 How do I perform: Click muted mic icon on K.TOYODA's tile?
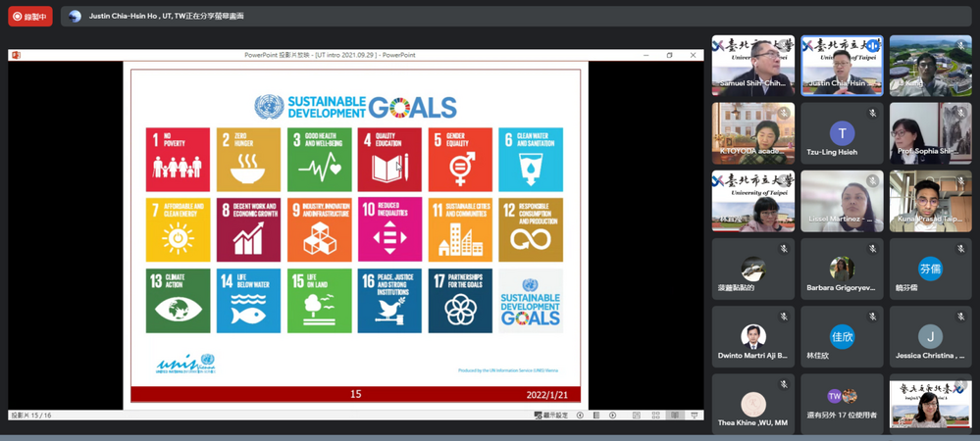784,113
